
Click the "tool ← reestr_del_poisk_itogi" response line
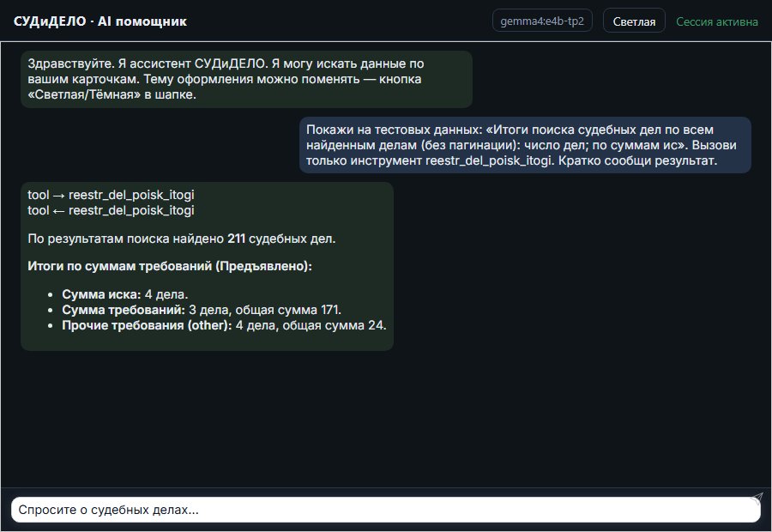(111, 210)
